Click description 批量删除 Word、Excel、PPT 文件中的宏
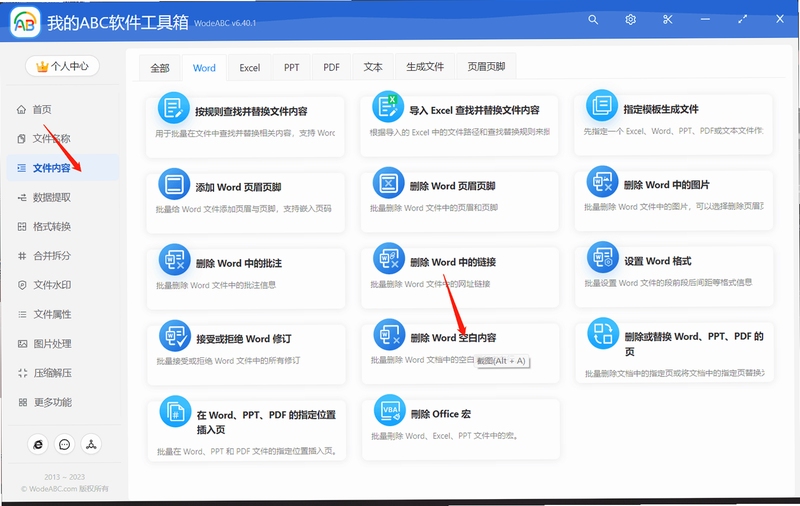The image size is (800, 506). pyautogui.click(x=445, y=436)
